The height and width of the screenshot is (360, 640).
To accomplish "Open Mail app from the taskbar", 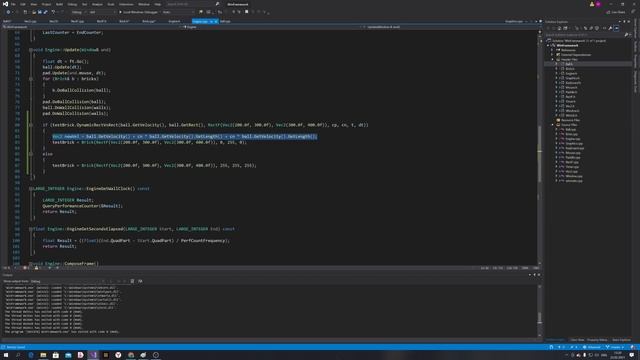I will pos(68,355).
